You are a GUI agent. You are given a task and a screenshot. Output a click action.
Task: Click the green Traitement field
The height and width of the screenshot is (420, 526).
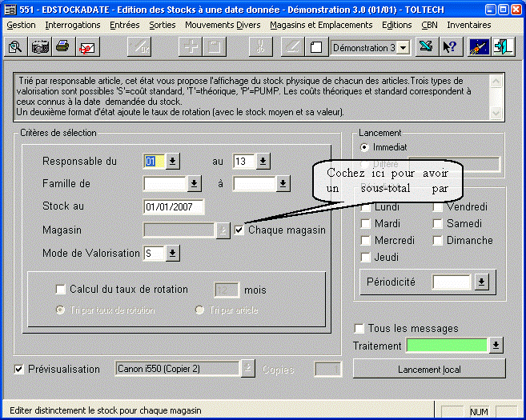447,346
